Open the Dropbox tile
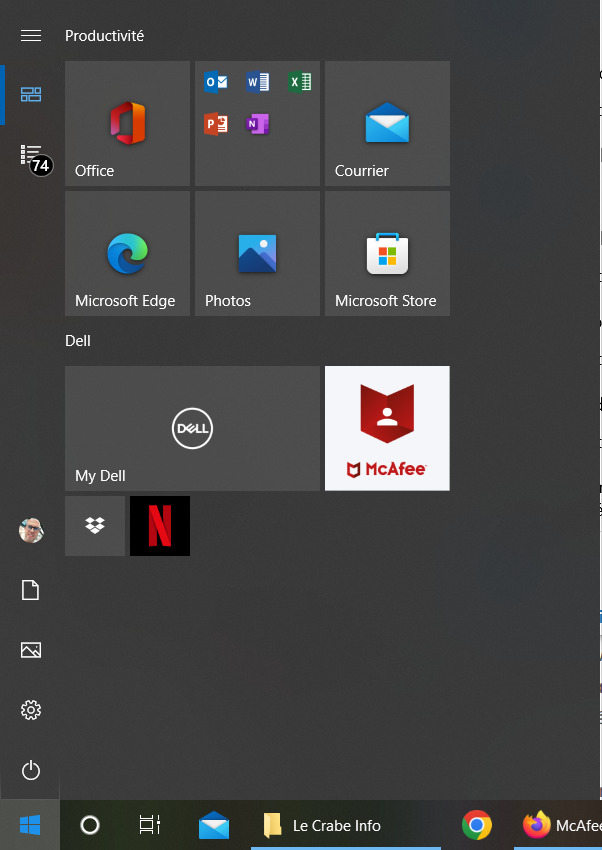The height and width of the screenshot is (850, 602). (95, 526)
